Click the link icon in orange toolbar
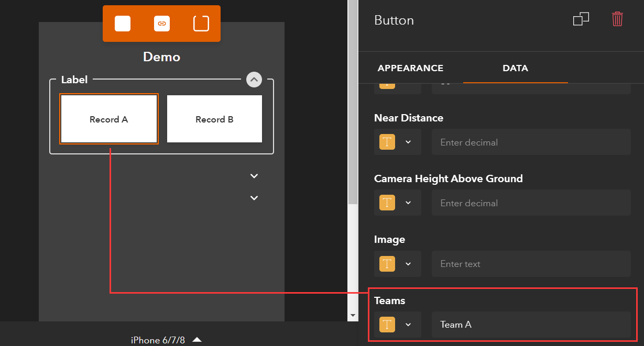The height and width of the screenshot is (346, 644). (162, 24)
